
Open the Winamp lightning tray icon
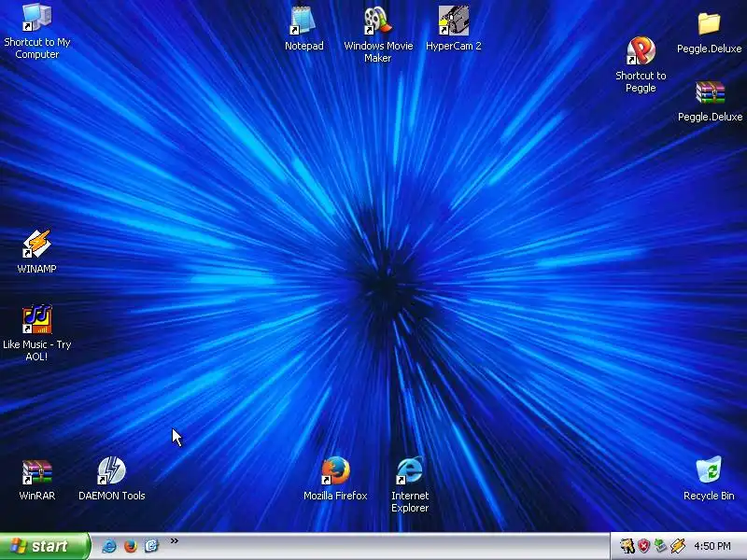click(x=678, y=546)
